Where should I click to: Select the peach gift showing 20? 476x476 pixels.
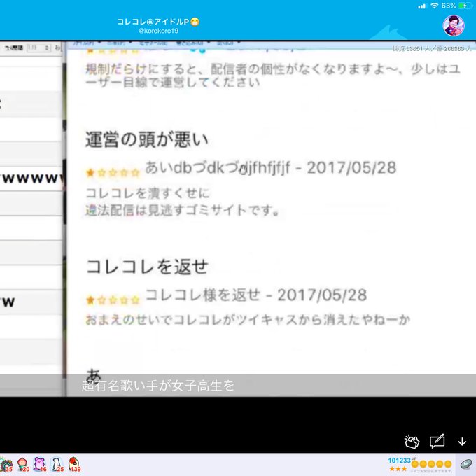(x=23, y=465)
